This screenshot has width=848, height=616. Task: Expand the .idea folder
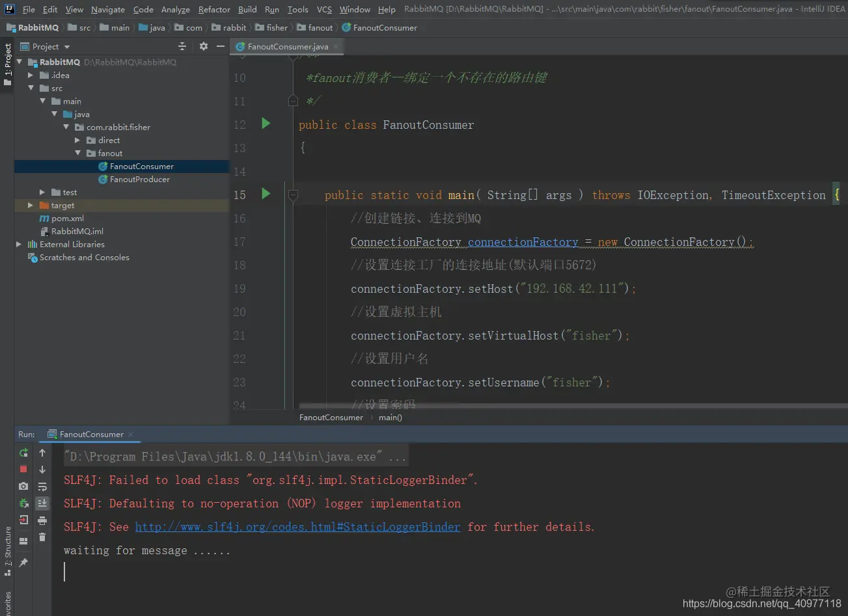pyautogui.click(x=31, y=75)
